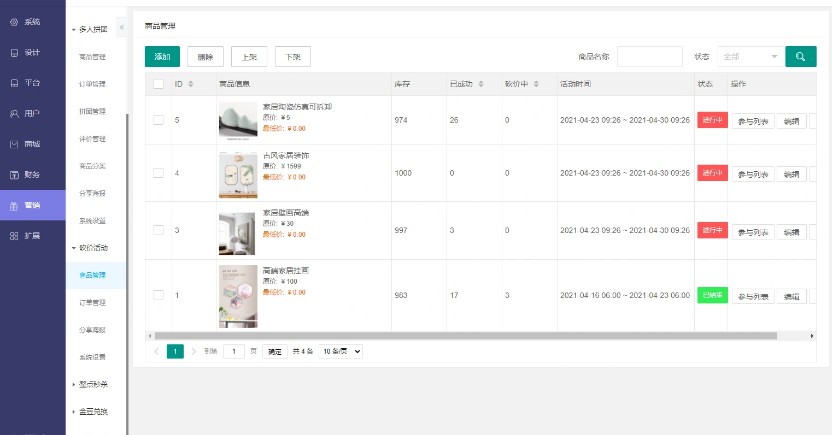
Task: Check the box for product ID 5
Action: (x=158, y=120)
